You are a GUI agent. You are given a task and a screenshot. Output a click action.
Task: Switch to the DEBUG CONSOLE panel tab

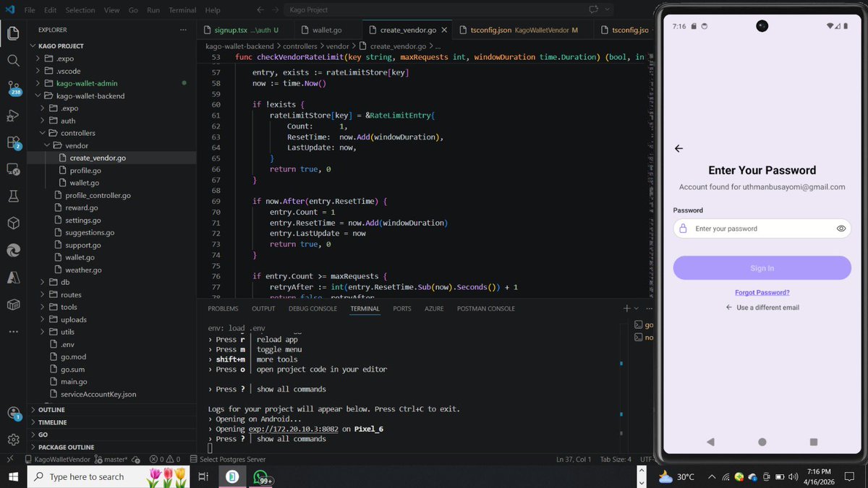pyautogui.click(x=312, y=309)
